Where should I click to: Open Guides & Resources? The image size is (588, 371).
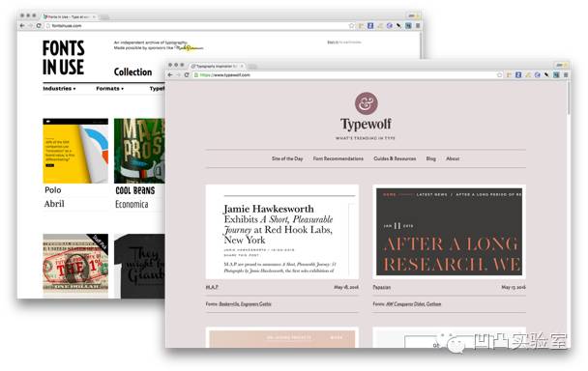(395, 158)
